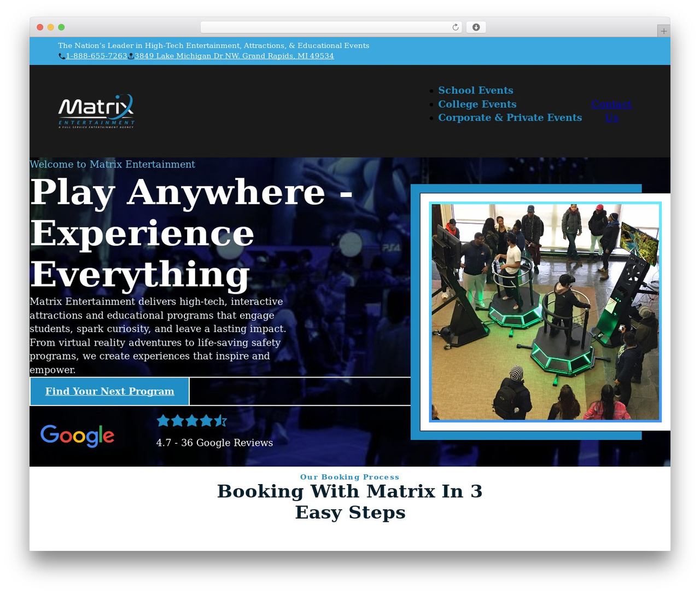Click the phone icon in top bar
The height and width of the screenshot is (593, 700).
[62, 56]
